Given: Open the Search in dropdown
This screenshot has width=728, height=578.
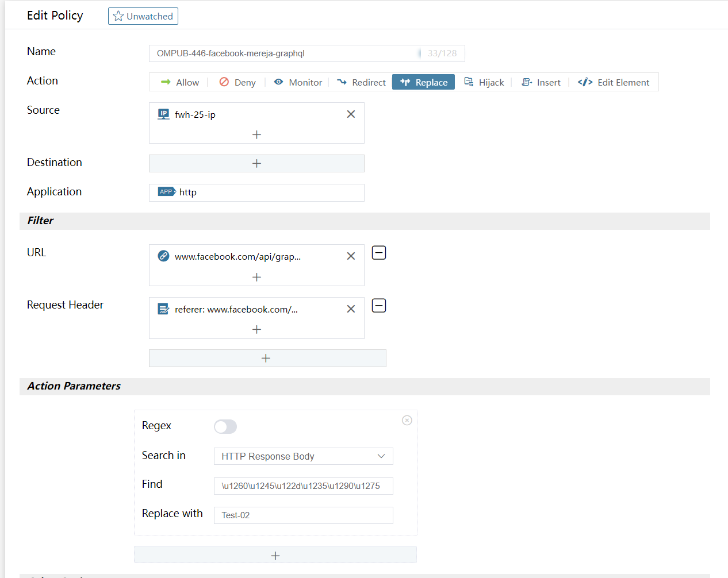Looking at the screenshot, I should (303, 456).
